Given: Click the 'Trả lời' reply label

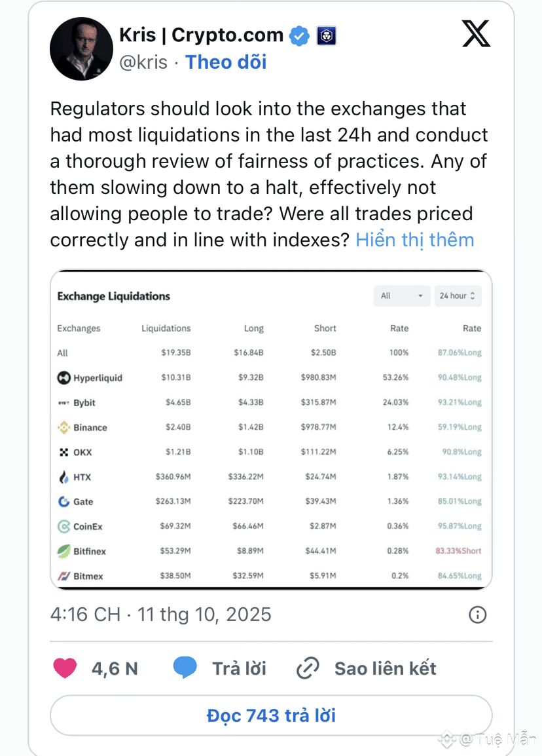Looking at the screenshot, I should (240, 669).
